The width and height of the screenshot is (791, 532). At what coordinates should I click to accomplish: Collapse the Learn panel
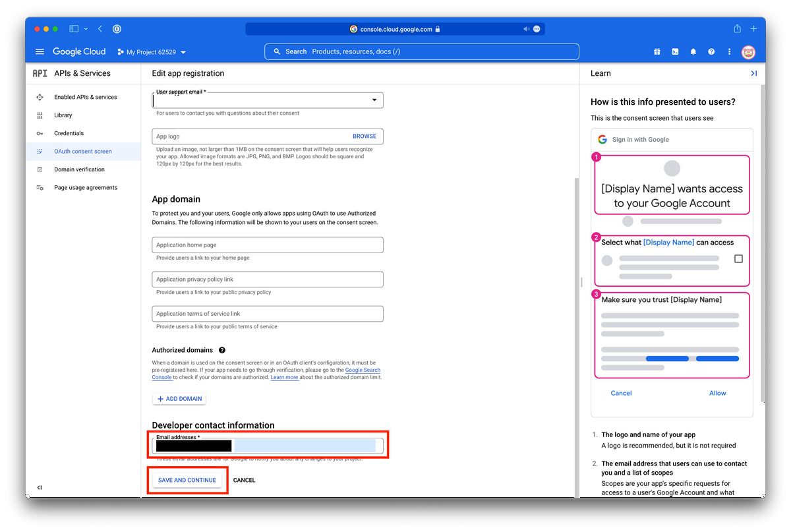click(x=753, y=73)
